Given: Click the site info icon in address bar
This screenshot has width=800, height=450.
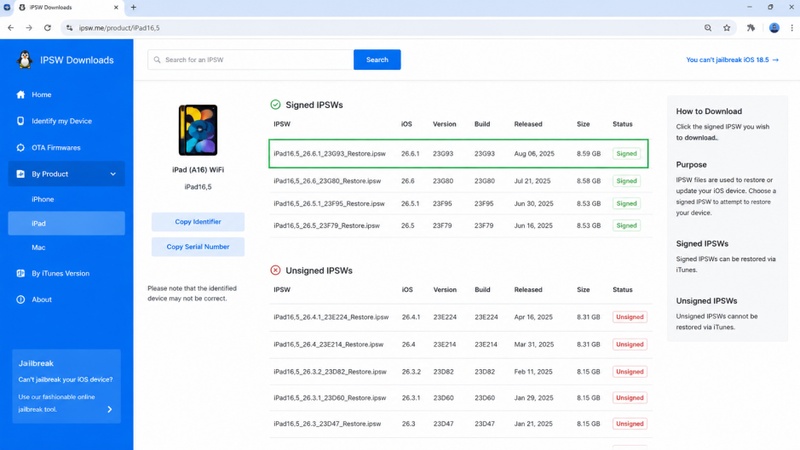Looking at the screenshot, I should click(x=69, y=28).
